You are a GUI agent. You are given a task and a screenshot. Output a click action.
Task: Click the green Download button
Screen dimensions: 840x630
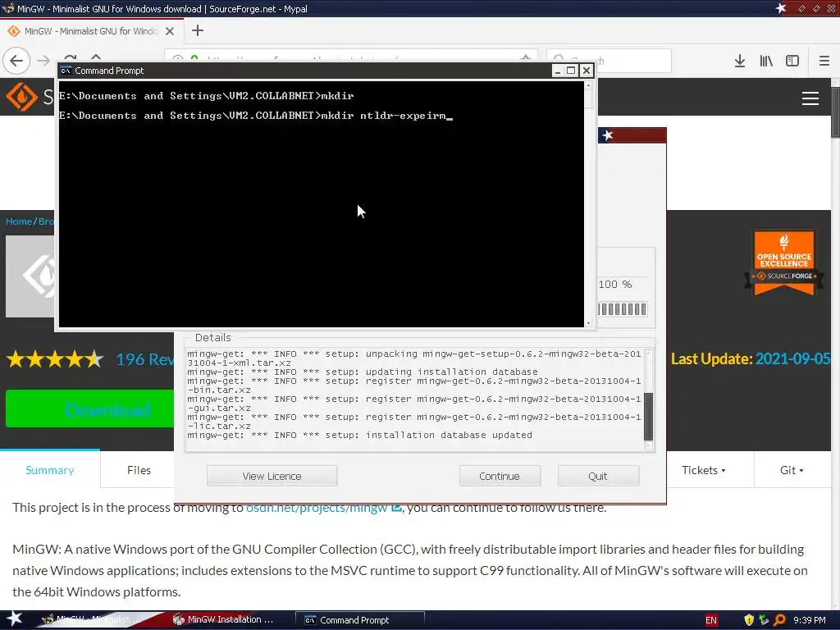pos(90,409)
